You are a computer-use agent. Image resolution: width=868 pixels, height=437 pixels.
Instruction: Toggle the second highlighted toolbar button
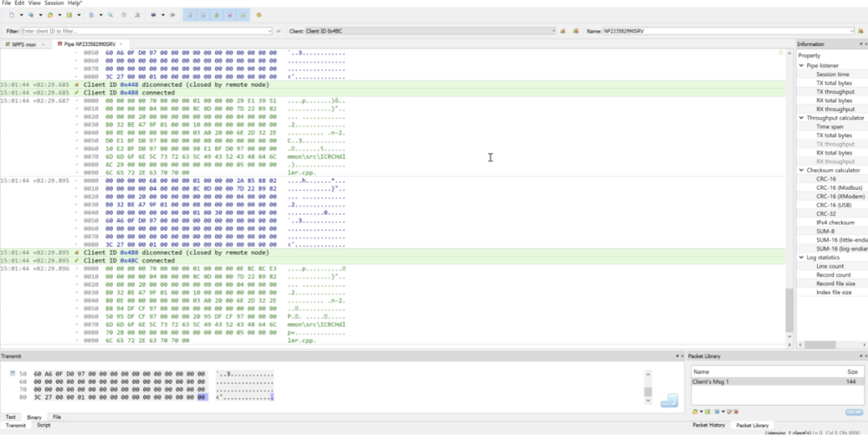203,15
